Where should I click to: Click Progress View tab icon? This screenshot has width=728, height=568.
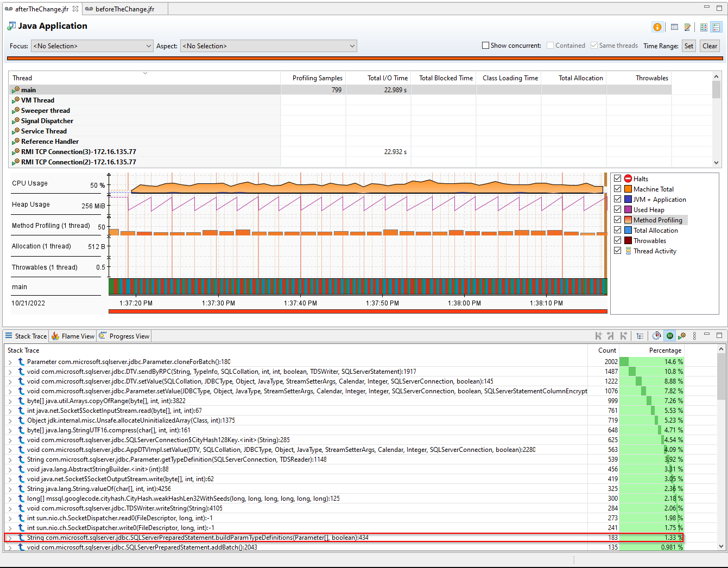[x=103, y=336]
